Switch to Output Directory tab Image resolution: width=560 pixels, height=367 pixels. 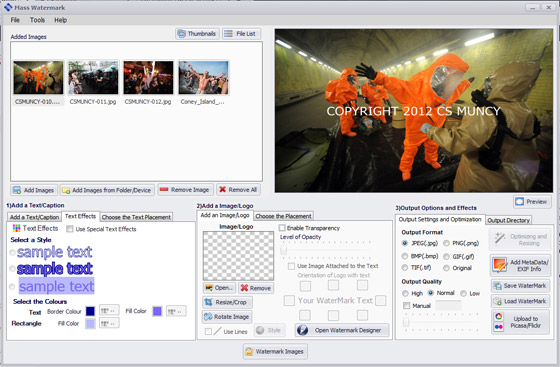click(x=508, y=220)
